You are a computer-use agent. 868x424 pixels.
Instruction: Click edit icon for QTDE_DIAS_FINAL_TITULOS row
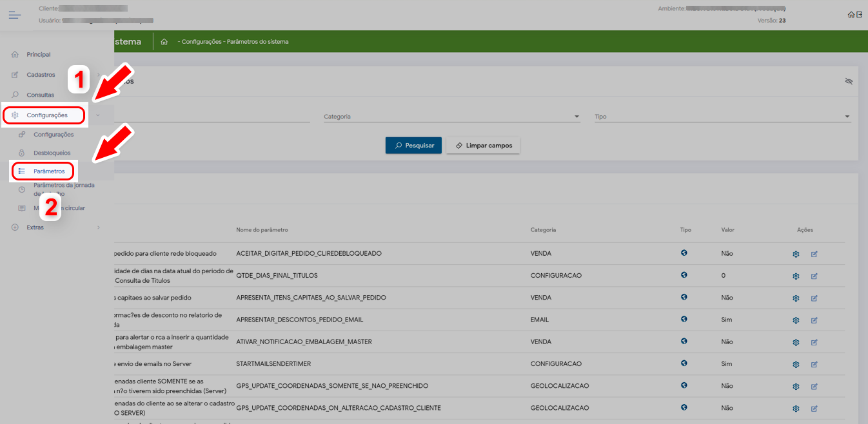[814, 276]
